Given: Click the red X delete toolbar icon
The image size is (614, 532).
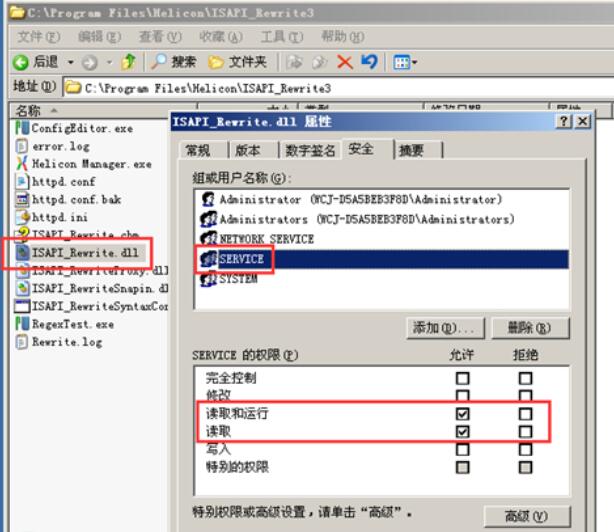Looking at the screenshot, I should click(x=344, y=62).
